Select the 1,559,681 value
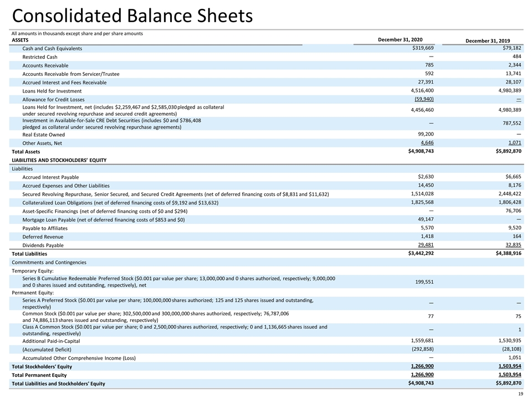Viewport: 532px width, 399px height. (422, 341)
